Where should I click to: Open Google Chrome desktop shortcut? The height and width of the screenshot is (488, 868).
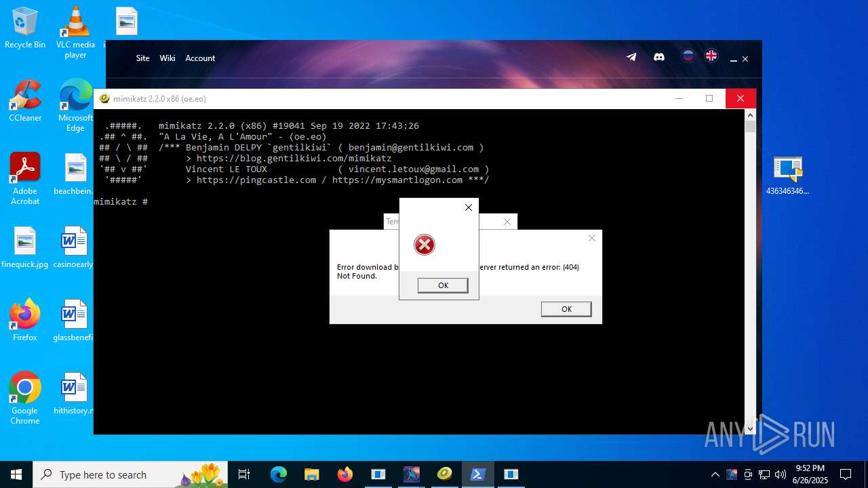tap(25, 398)
